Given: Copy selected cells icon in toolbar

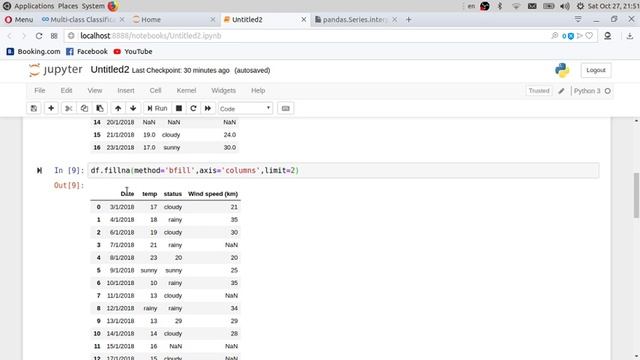Looking at the screenshot, I should (84, 109).
